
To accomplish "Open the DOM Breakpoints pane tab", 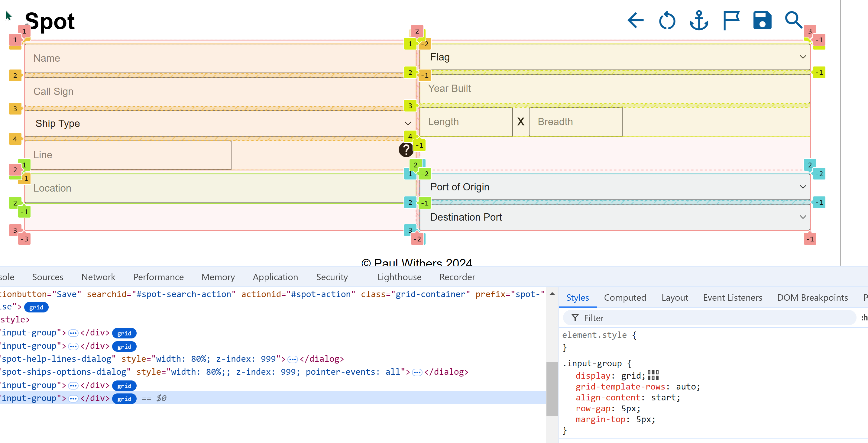I will 812,297.
